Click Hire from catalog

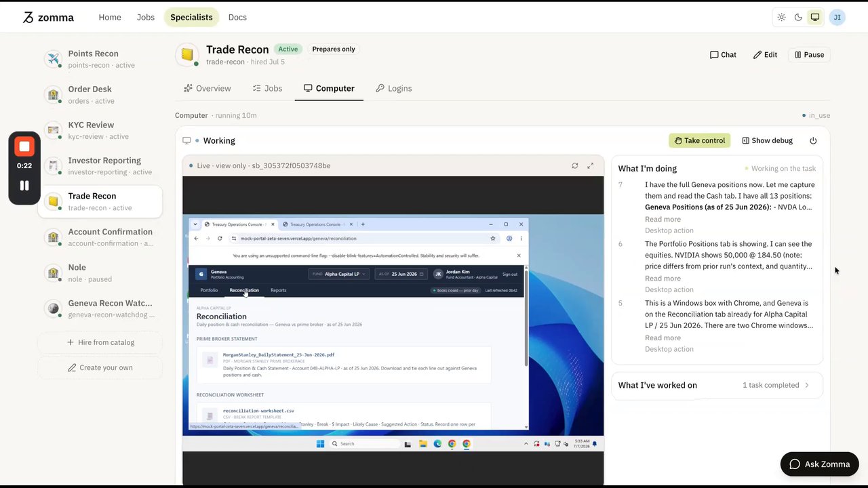[100, 342]
